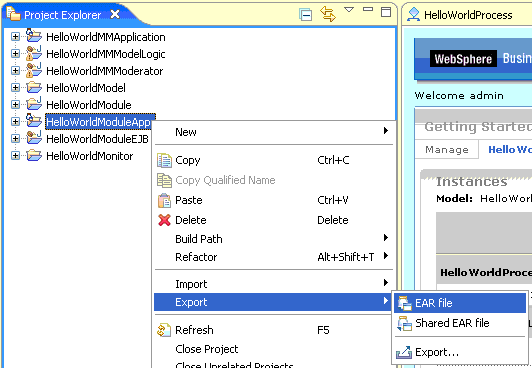Expand HelloWorldMonitor project node
532x368 pixels.
[15, 155]
